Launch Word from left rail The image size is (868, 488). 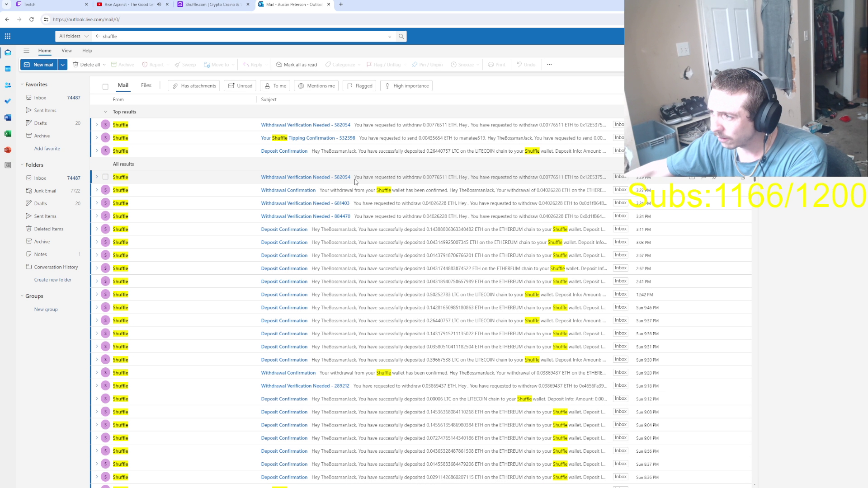coord(8,117)
